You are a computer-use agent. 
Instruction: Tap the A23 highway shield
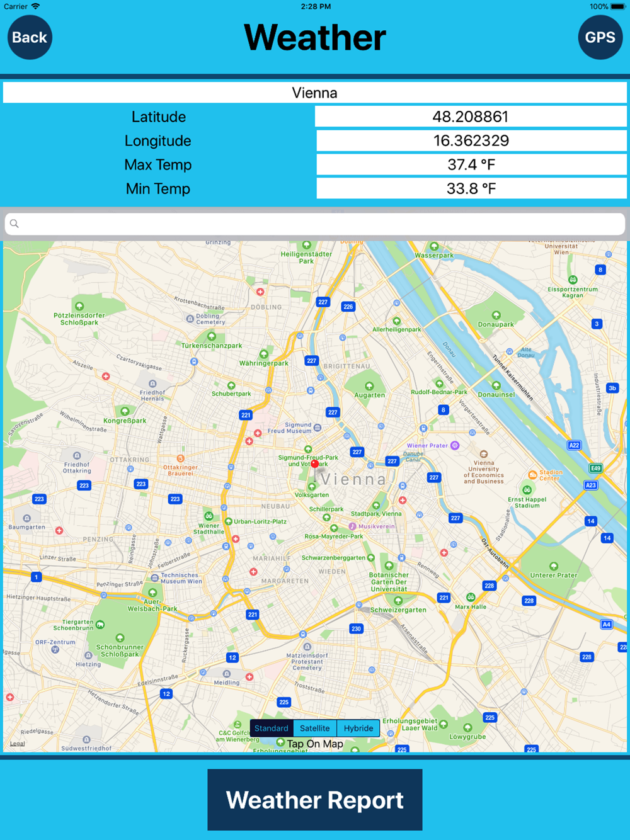[590, 485]
